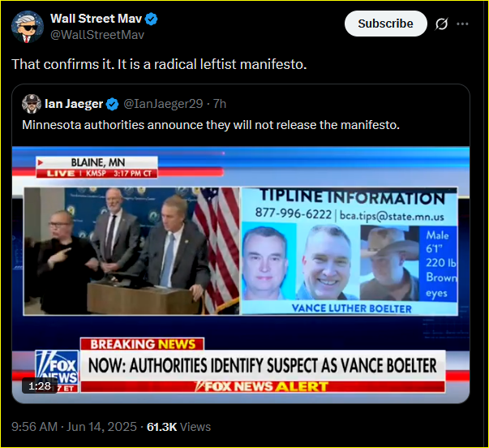Open the @WallStreetMav handle link
Screen dimensions: 489x448
coord(97,35)
